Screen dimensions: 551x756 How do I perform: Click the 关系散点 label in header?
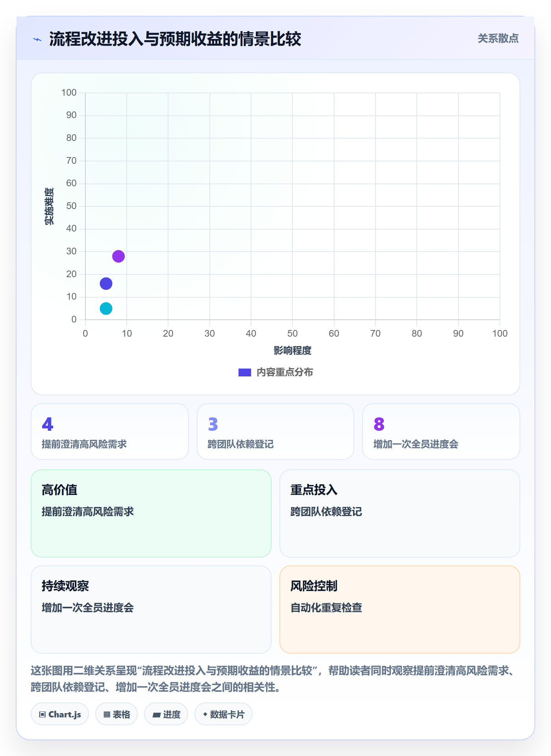[498, 39]
